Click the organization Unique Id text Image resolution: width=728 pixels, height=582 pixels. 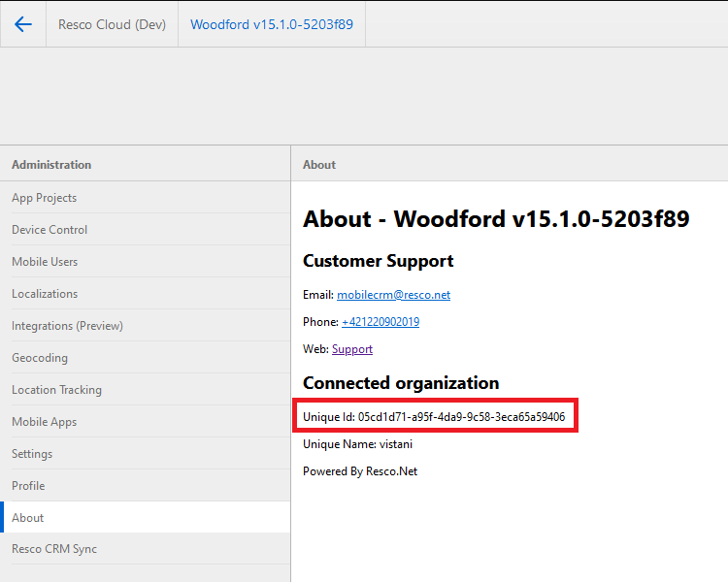point(434,417)
